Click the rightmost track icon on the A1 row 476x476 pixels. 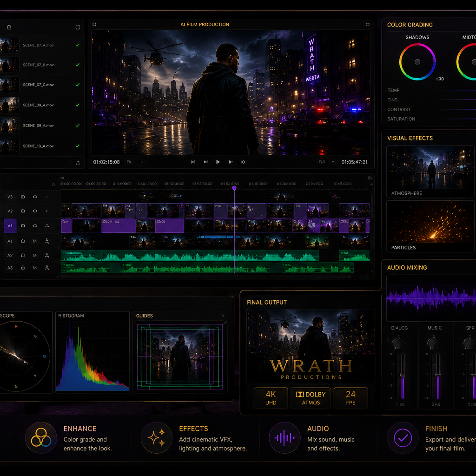[47, 241]
